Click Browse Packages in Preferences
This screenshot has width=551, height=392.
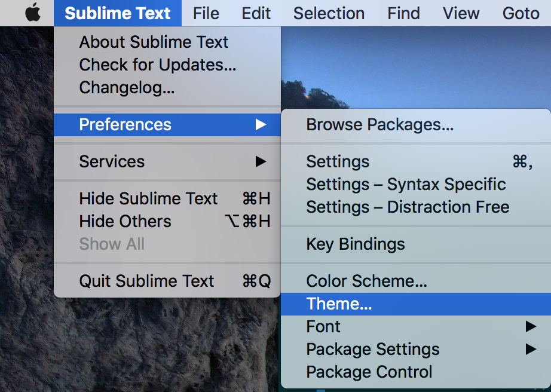tap(380, 124)
